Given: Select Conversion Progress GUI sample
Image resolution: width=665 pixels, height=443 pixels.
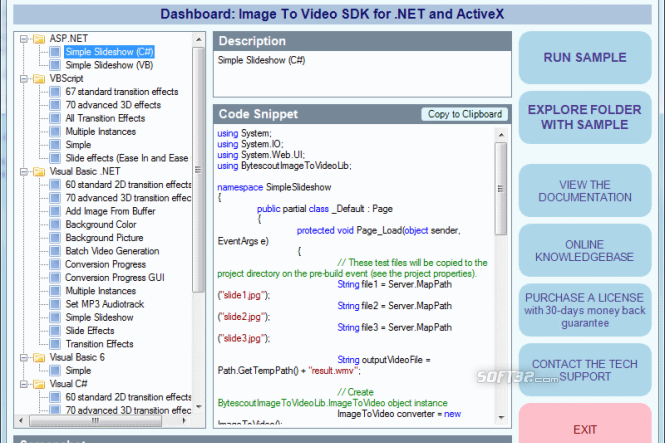Looking at the screenshot, I should pos(115,278).
